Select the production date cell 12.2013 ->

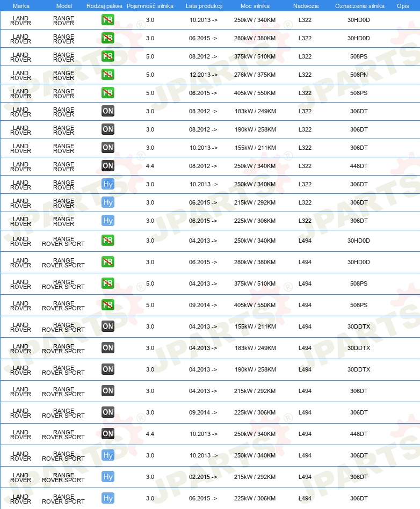coord(204,75)
